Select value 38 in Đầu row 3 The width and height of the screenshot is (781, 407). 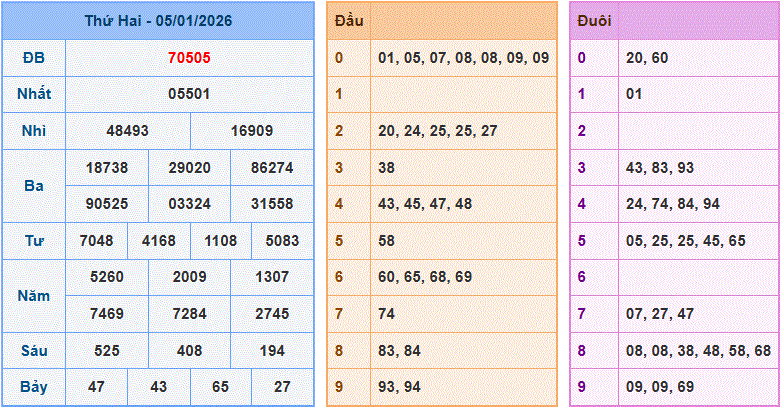[x=387, y=168]
